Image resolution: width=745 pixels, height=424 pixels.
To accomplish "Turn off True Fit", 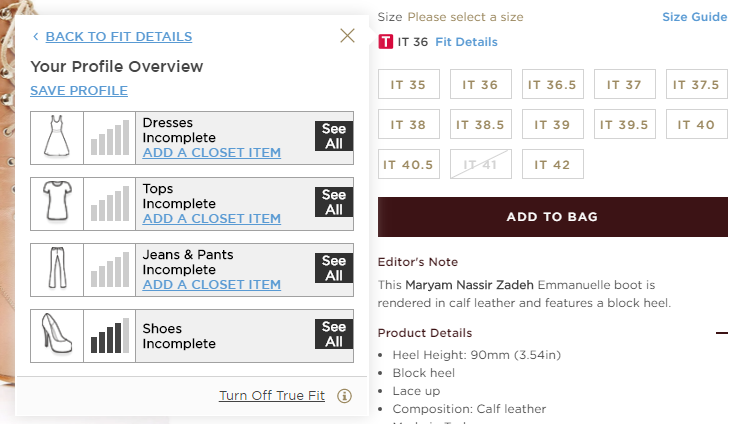I will (x=271, y=396).
